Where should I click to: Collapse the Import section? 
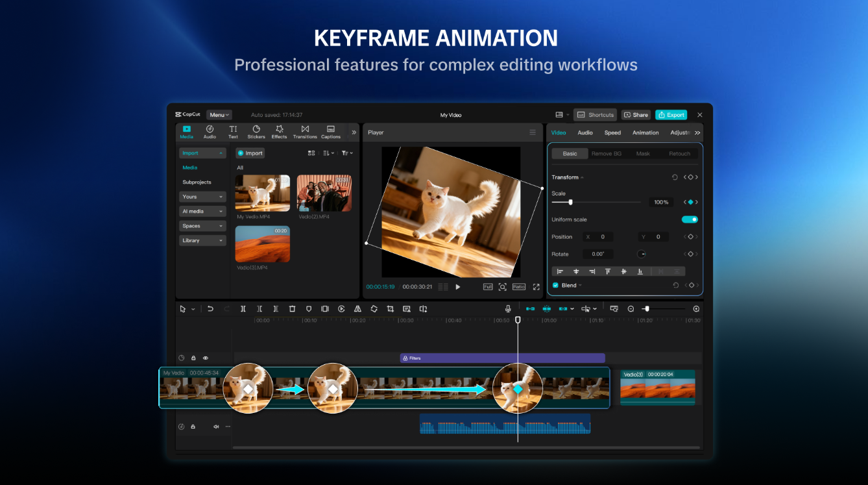pos(202,153)
